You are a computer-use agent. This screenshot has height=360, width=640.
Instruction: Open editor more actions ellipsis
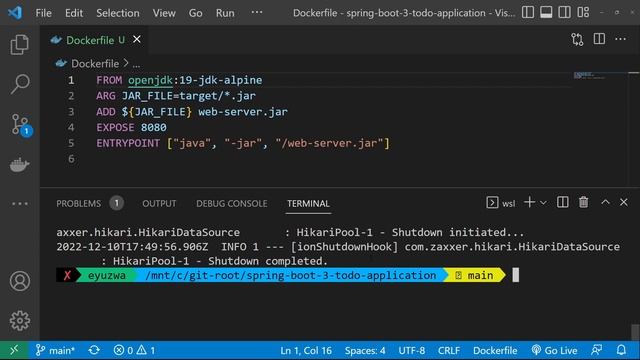click(x=620, y=39)
